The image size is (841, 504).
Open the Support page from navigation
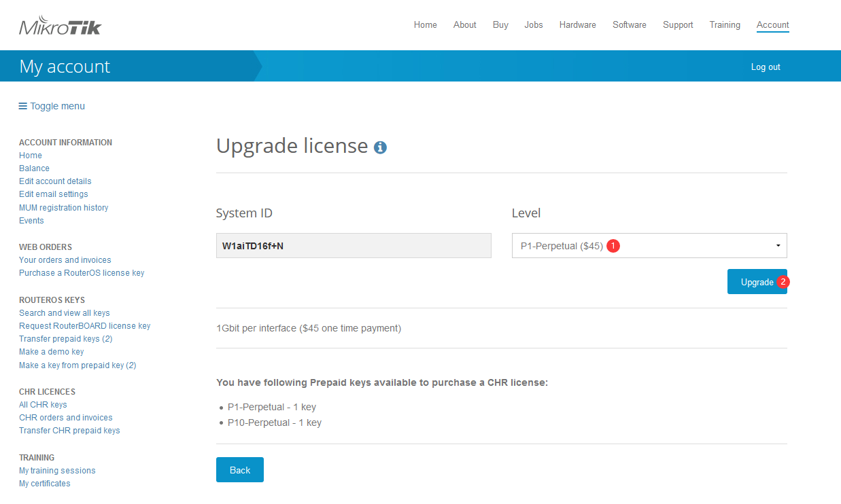click(677, 25)
